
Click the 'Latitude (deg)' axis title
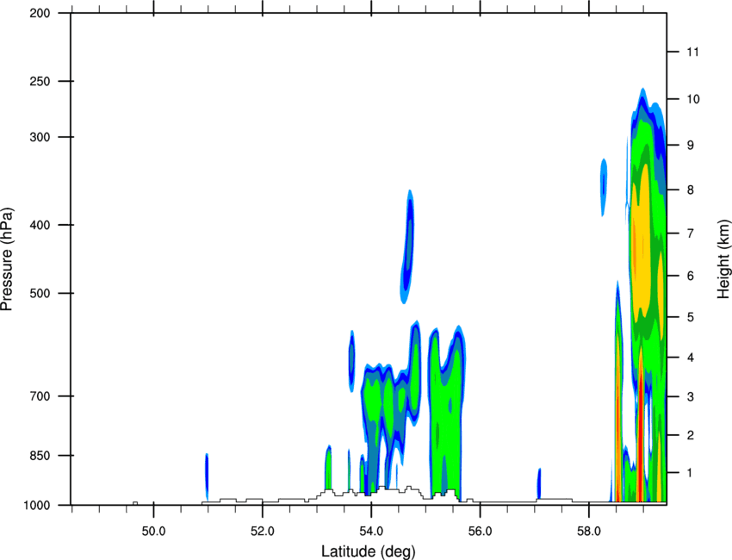click(368, 551)
